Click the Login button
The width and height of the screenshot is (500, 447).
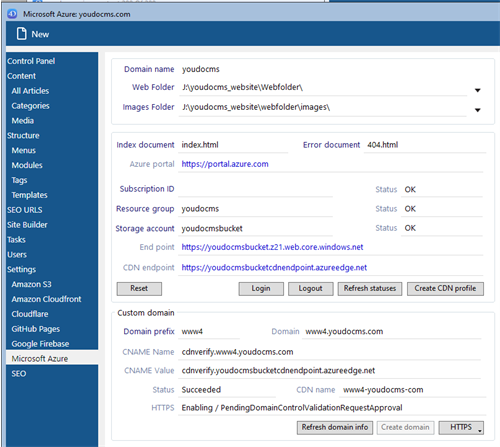pyautogui.click(x=261, y=289)
